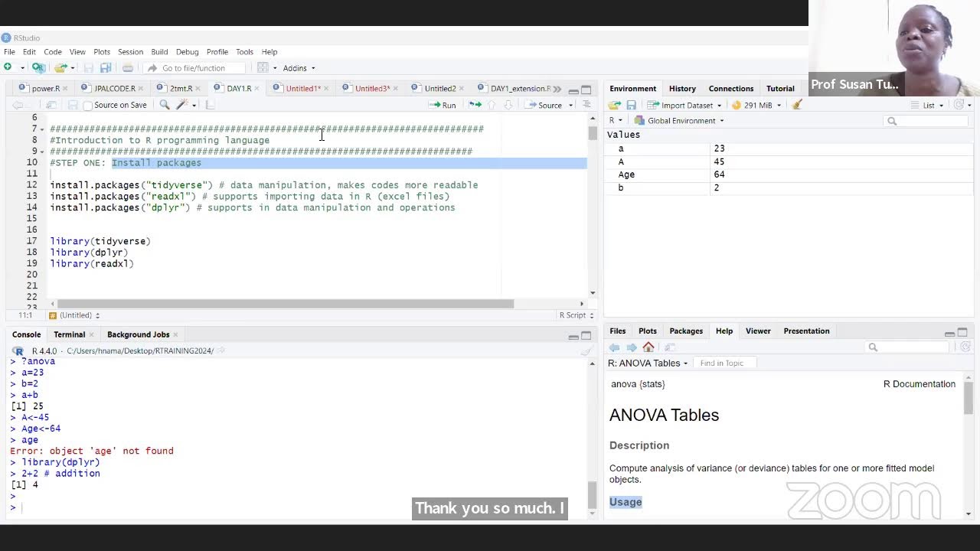The image size is (980, 551).
Task: Click the Age value row in Environment
Action: click(x=789, y=174)
